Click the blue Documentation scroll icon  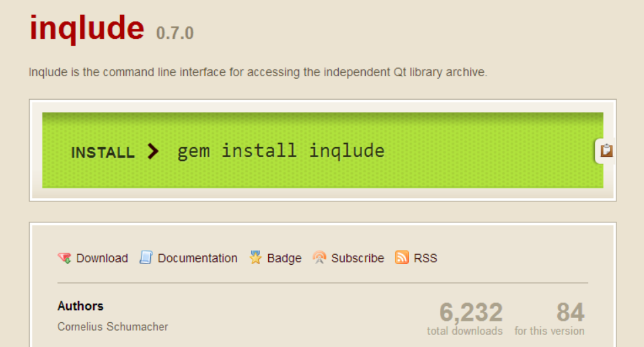146,257
